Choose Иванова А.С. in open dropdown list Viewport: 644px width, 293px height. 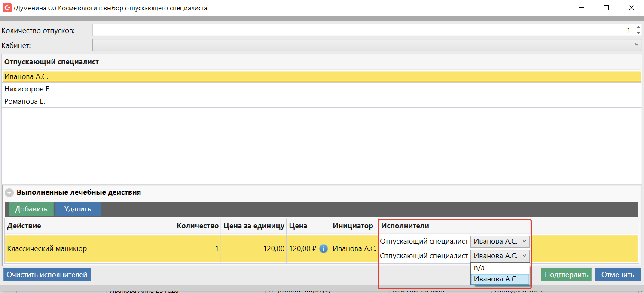[x=500, y=279]
